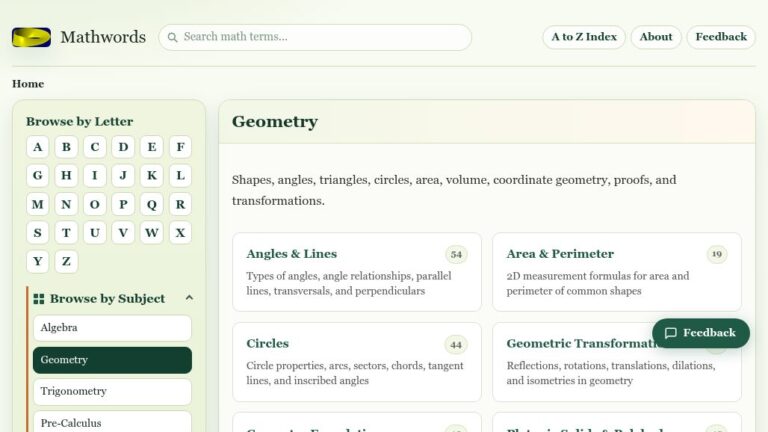Open the Area & Perimeter card
The height and width of the screenshot is (432, 768).
coord(617,272)
